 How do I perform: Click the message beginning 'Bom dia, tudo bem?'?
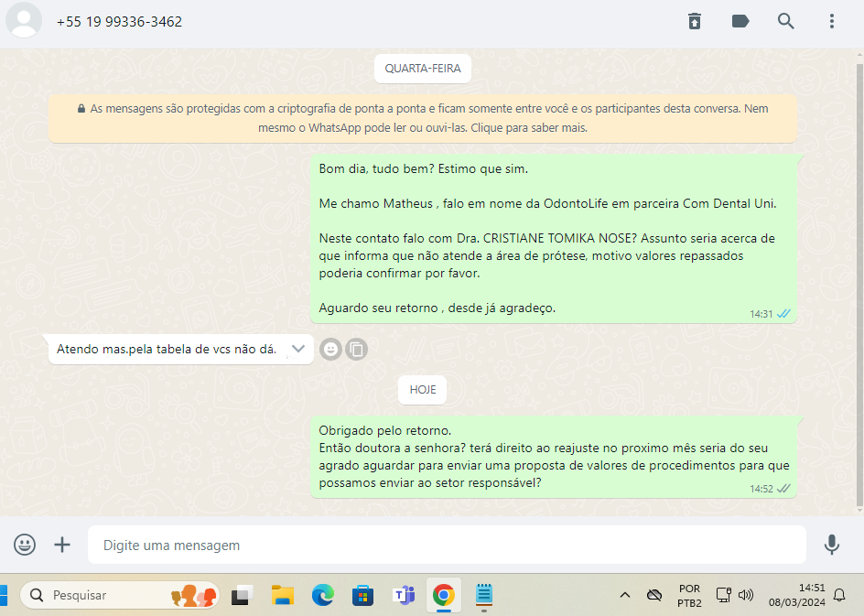(553, 239)
